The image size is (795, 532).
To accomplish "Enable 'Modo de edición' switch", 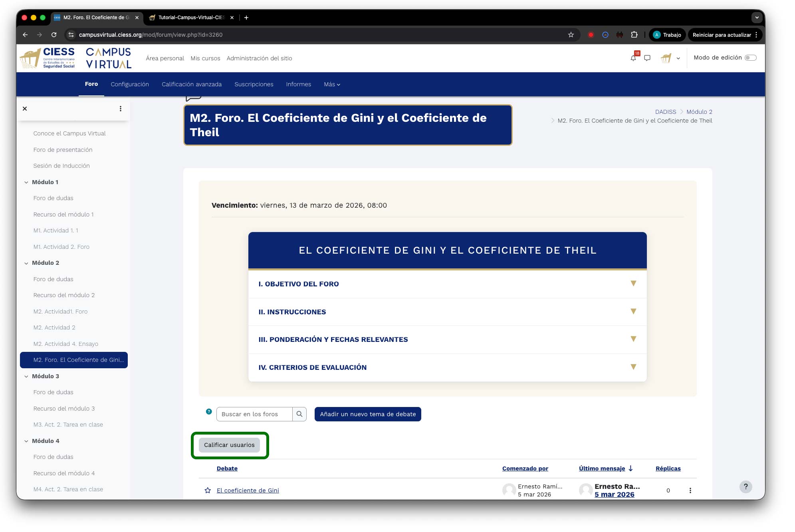I will [750, 57].
